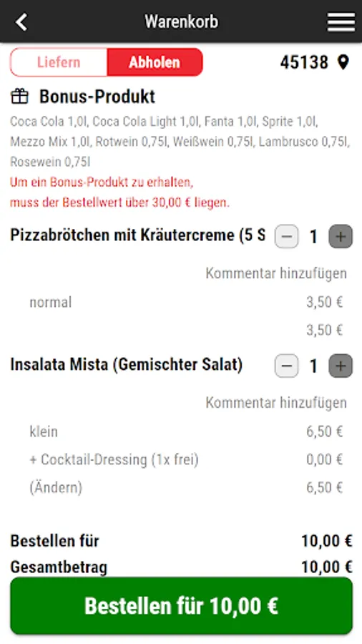Tap the Warenkorb title in header
The height and width of the screenshot is (644, 362).
click(x=182, y=21)
